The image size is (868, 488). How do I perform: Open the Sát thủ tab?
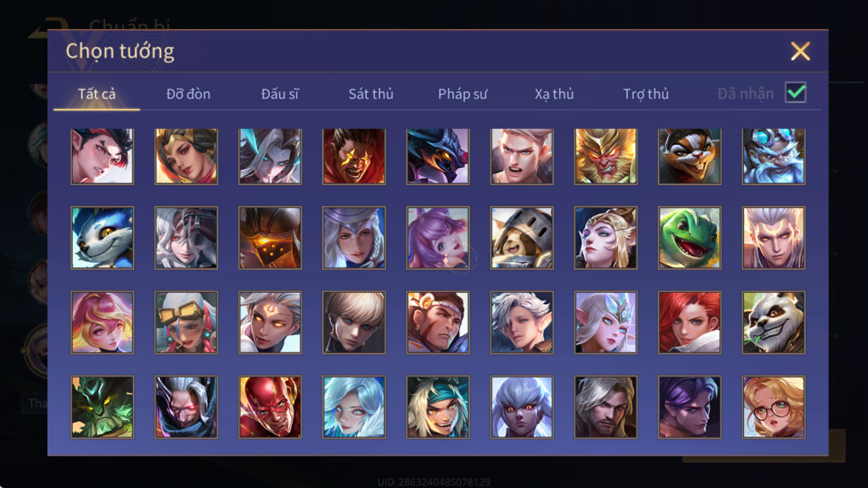371,94
